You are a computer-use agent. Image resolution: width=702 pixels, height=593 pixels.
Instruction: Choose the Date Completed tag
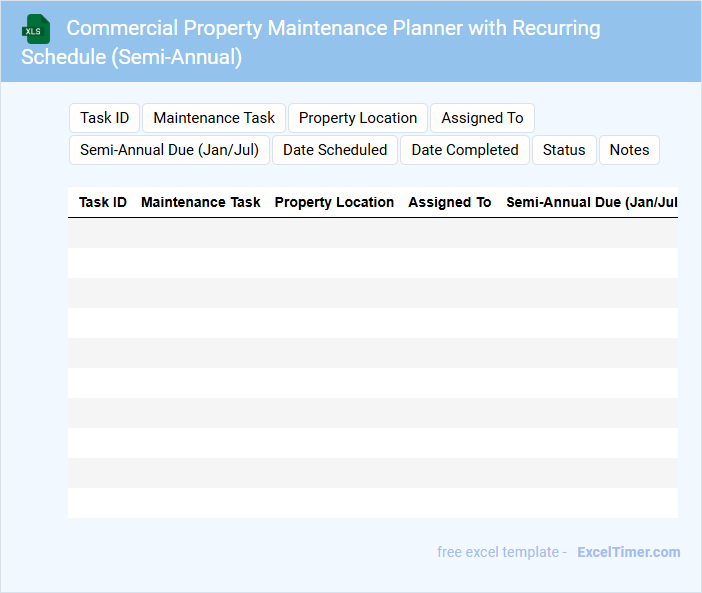click(x=465, y=150)
